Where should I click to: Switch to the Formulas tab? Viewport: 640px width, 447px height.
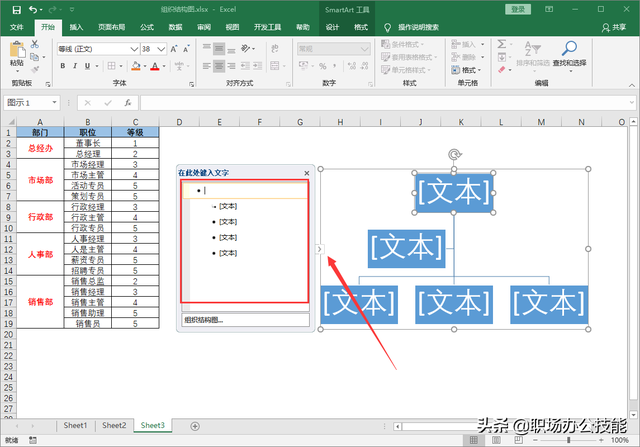[x=147, y=27]
